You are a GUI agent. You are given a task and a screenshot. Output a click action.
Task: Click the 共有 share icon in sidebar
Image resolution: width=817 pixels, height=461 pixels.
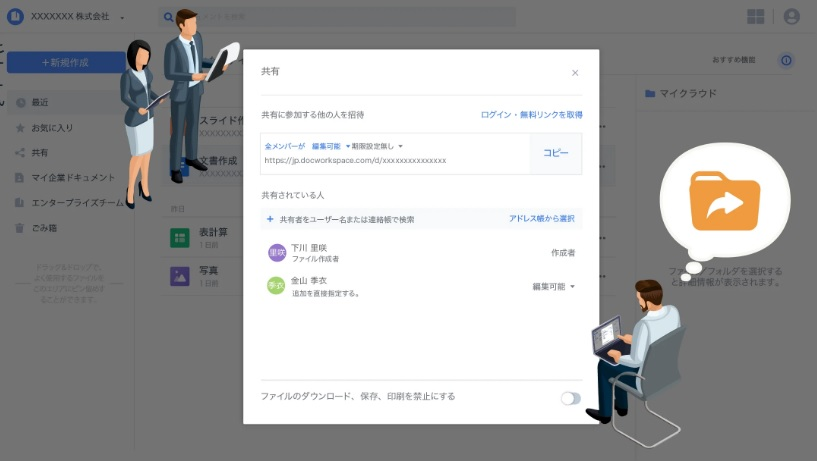coord(20,153)
